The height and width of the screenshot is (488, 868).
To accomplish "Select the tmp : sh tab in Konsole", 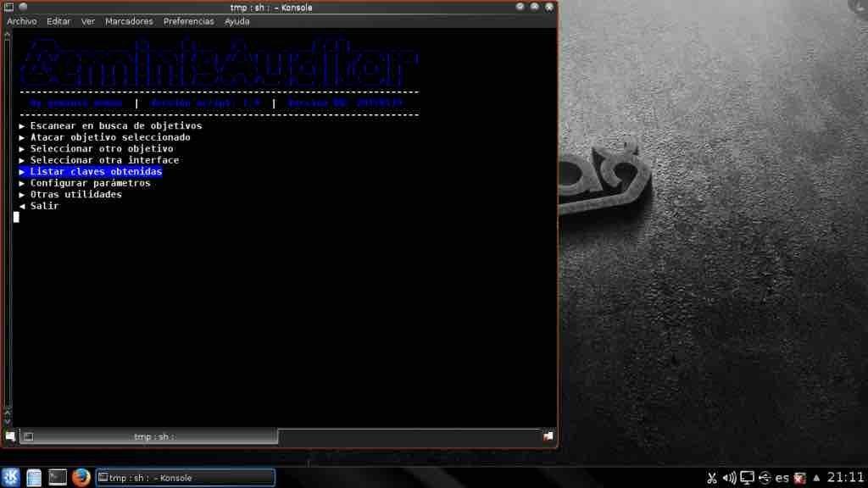I will coord(153,436).
